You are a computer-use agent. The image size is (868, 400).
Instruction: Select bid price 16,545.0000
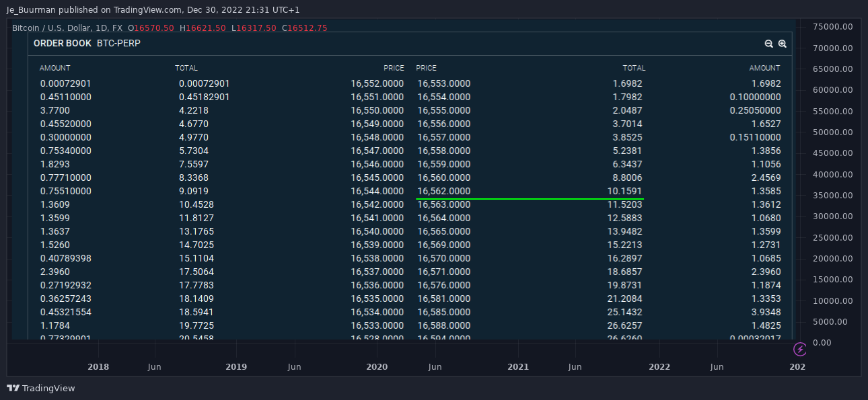pyautogui.click(x=377, y=177)
